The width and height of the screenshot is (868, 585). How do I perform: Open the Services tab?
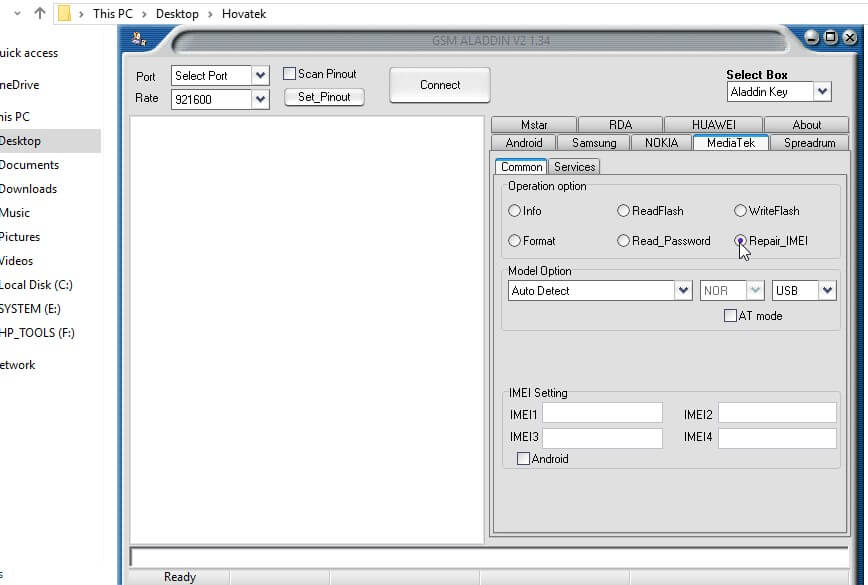coord(573,167)
